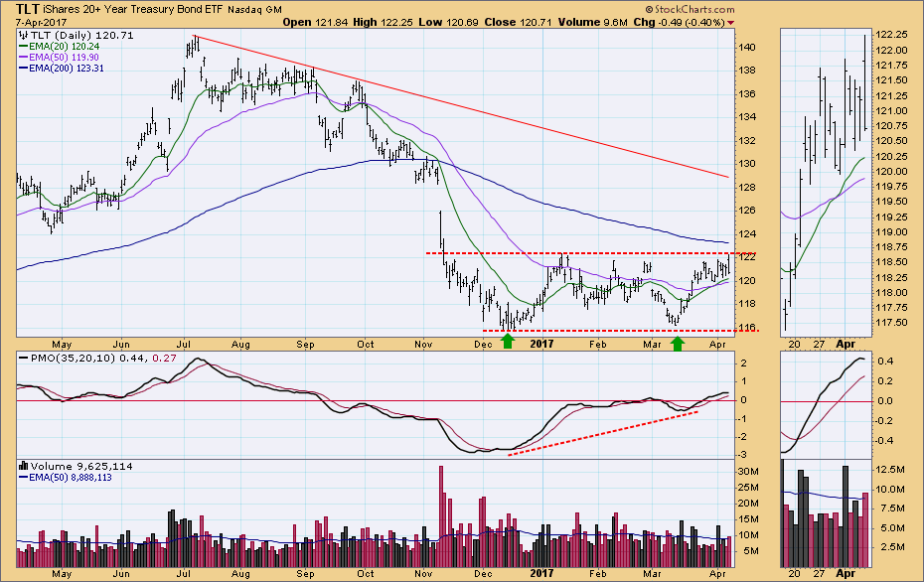This screenshot has height=582, width=924.
Task: Click the 5M volume axis label
Action: 751,551
